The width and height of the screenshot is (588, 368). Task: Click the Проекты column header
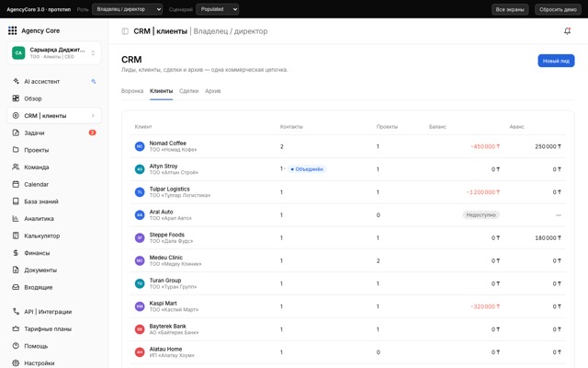(x=387, y=127)
